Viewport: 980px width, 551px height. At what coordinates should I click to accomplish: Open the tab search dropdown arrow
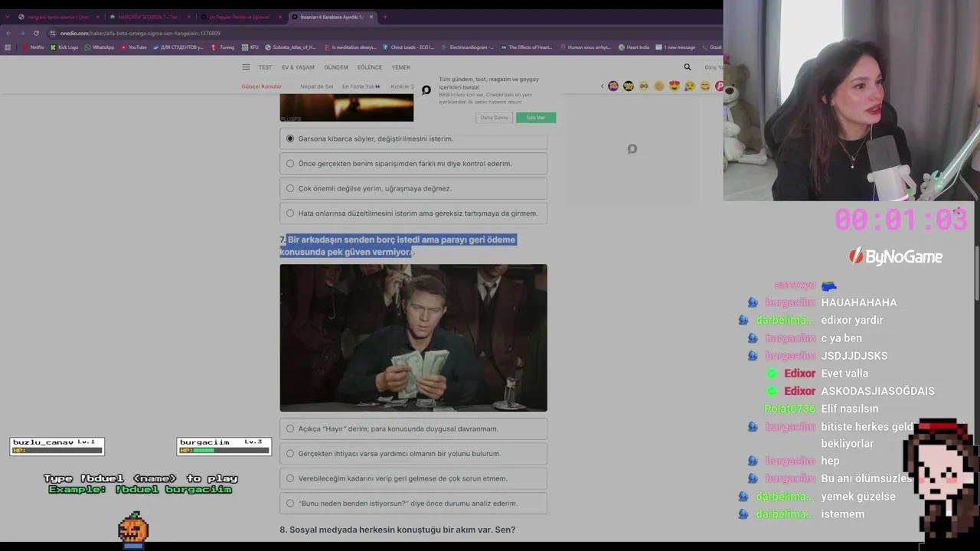pyautogui.click(x=8, y=17)
